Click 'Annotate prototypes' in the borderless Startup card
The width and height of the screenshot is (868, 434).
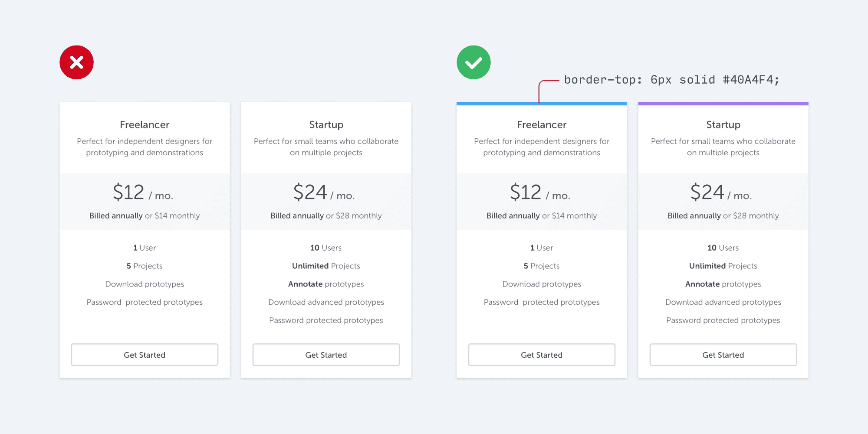(326, 284)
